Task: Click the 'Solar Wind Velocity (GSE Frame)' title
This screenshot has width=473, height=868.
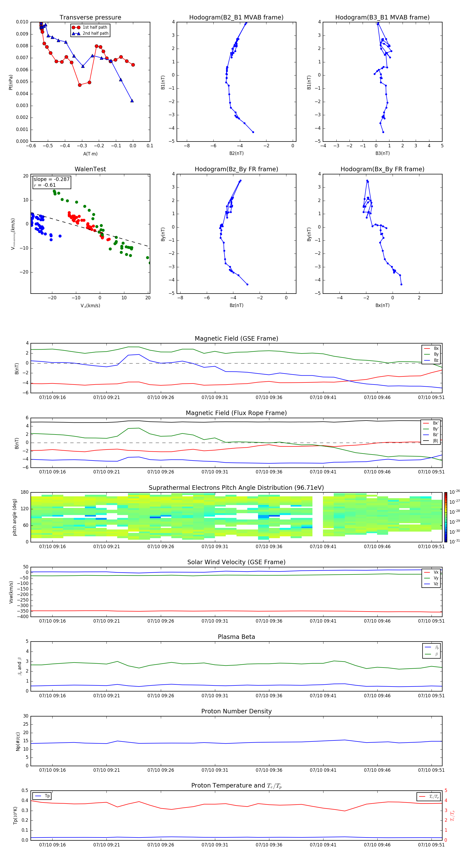Action: tap(236, 562)
